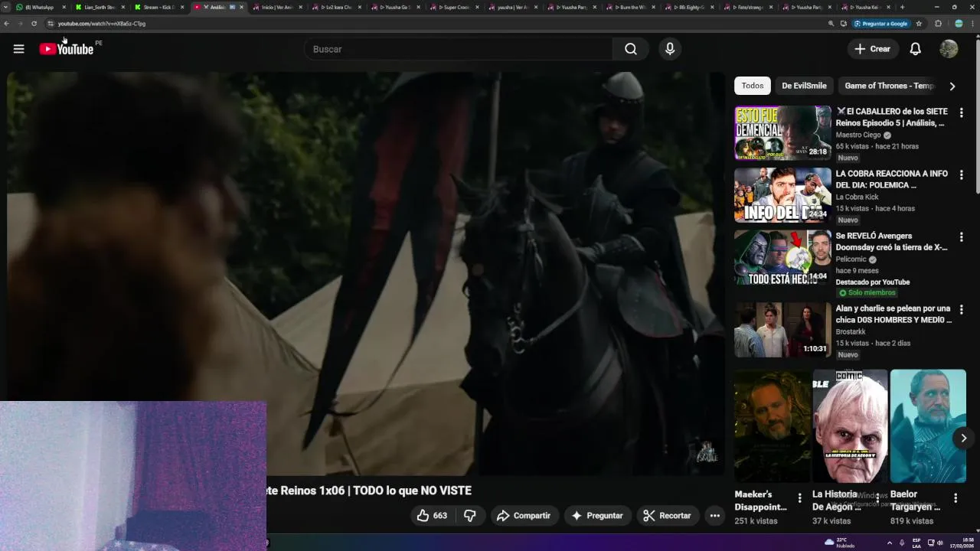Open Baelor Targaryen short
Viewport: 980px width, 551px height.
coord(928,426)
